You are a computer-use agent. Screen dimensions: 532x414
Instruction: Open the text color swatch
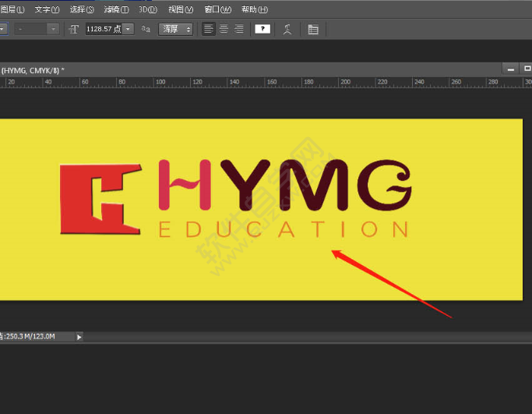(x=262, y=29)
